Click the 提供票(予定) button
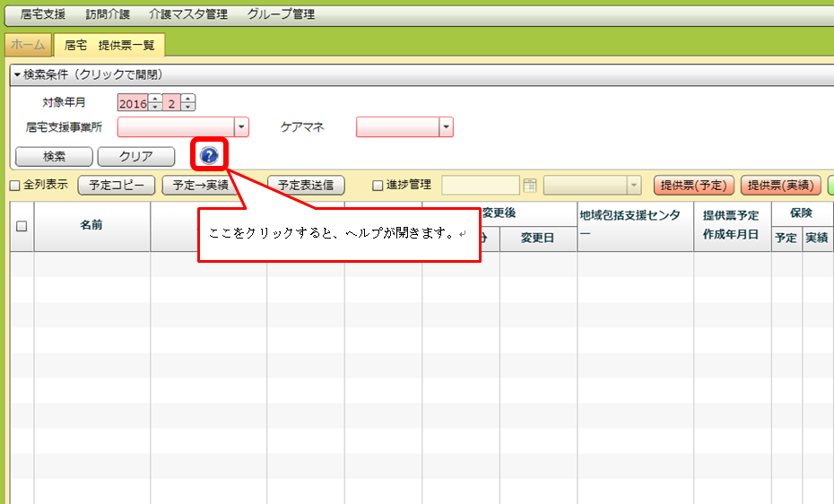Viewport: 834px width, 504px height. (x=694, y=186)
